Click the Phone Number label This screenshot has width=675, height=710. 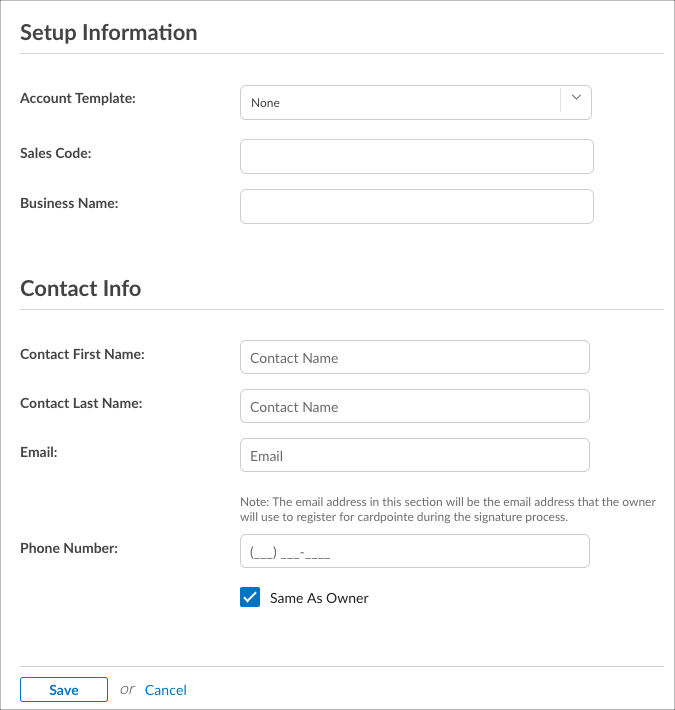[x=69, y=548]
